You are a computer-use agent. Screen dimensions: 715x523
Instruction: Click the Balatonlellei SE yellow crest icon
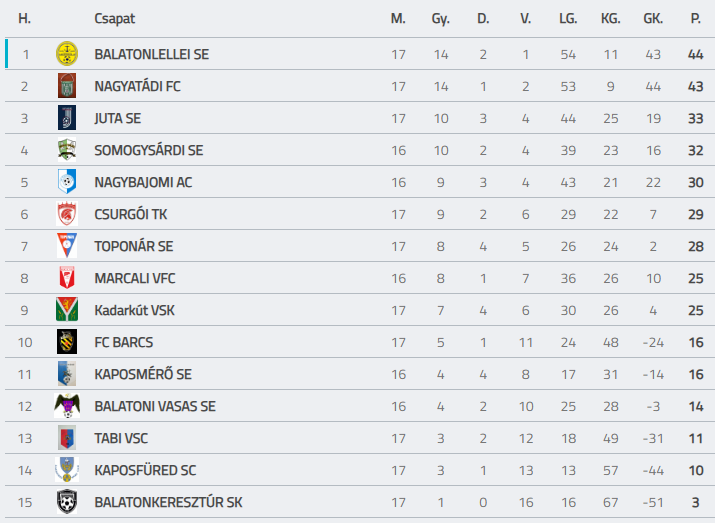point(67,54)
